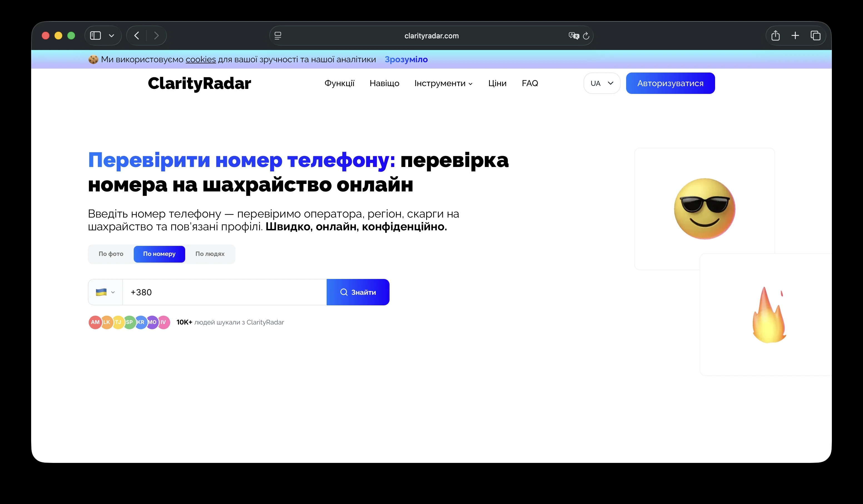Switch to the По фото tab
The image size is (863, 504).
(111, 254)
